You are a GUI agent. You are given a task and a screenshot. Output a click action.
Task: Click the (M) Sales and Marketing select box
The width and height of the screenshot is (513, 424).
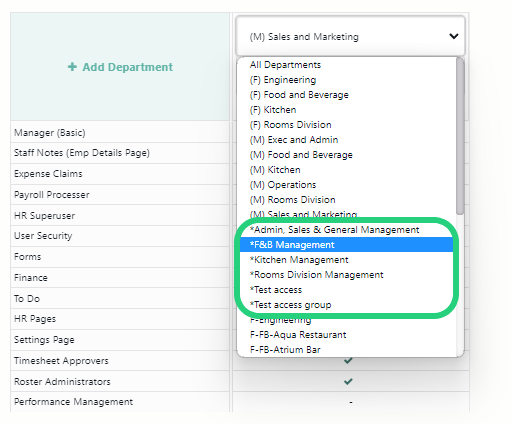pyautogui.click(x=350, y=36)
